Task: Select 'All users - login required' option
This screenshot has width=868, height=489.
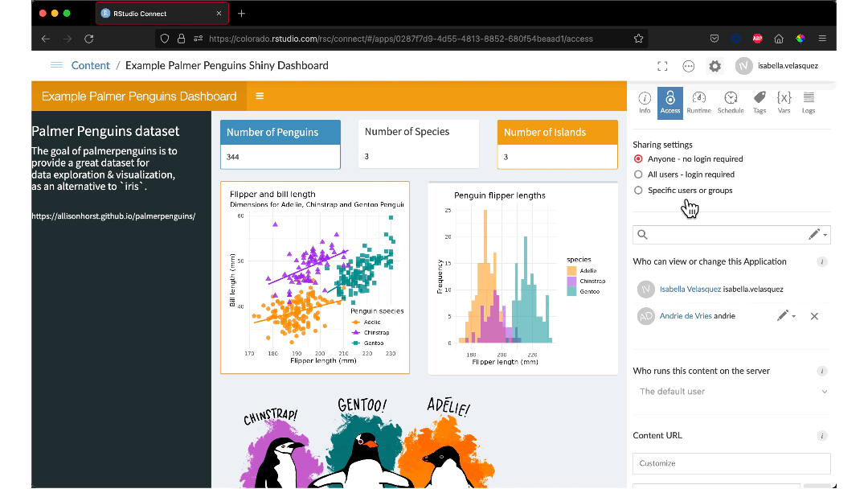Action: tap(639, 175)
